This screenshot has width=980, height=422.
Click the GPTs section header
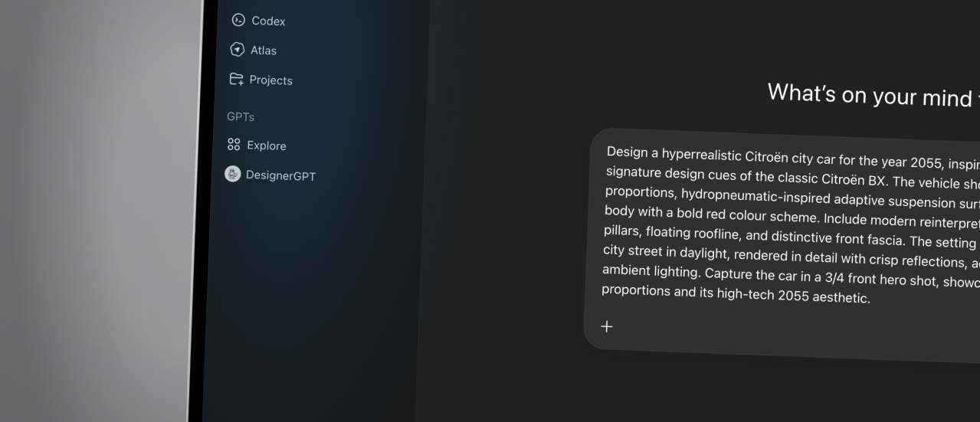click(241, 117)
